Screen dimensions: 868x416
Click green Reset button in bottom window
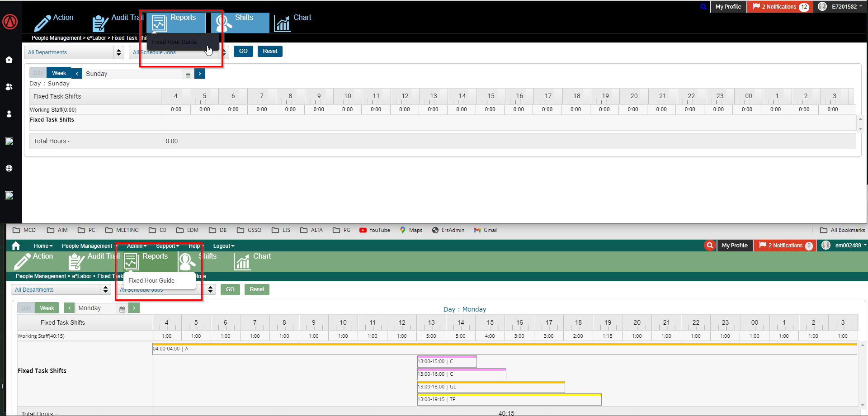pos(257,289)
